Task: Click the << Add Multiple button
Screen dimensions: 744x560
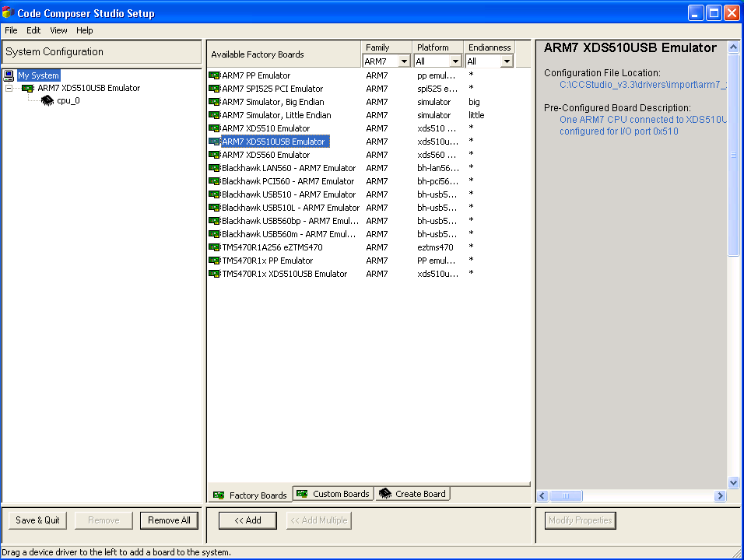Action: click(x=319, y=520)
